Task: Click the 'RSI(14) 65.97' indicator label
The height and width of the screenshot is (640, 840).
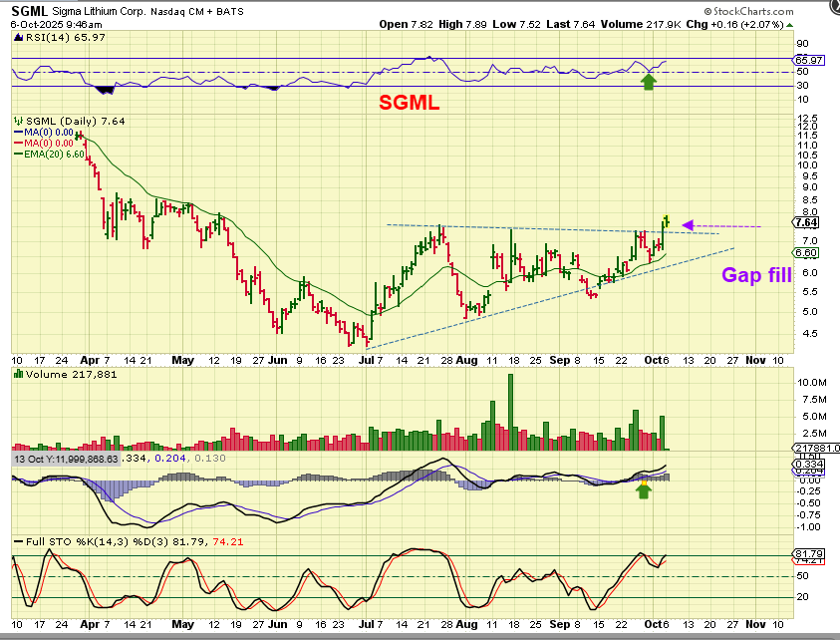Action: [x=66, y=38]
